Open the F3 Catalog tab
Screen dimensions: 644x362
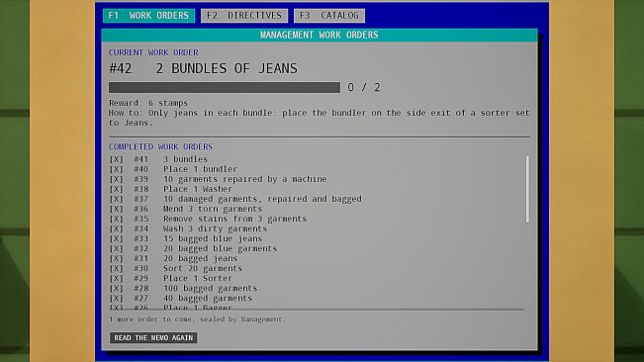tap(329, 16)
